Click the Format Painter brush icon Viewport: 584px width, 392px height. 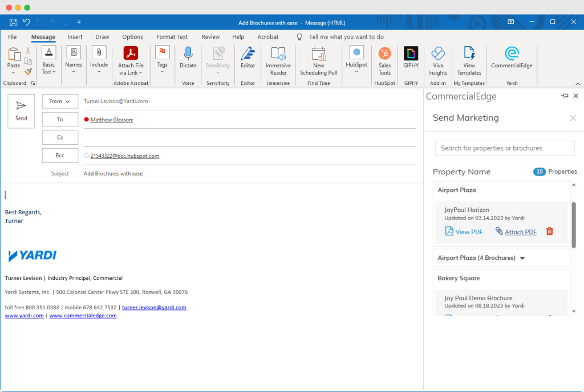(28, 71)
